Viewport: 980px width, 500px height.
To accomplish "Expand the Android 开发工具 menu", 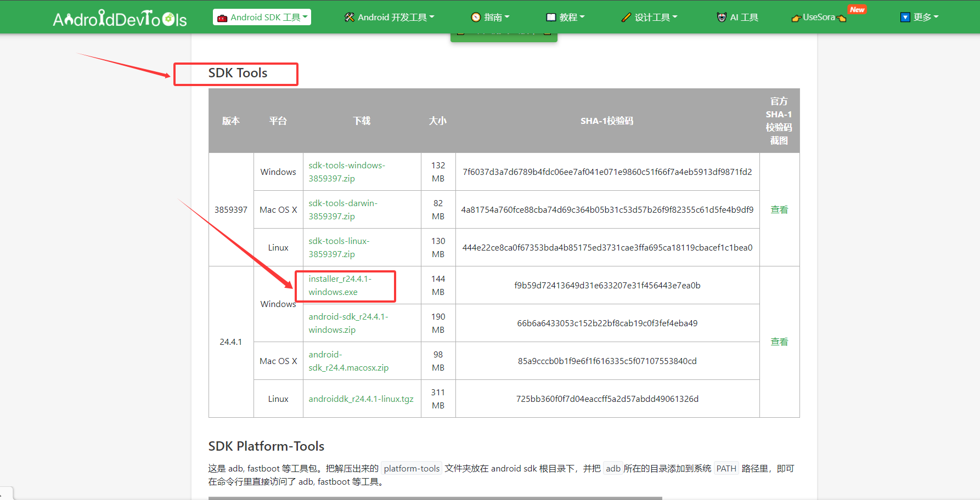I will (x=389, y=17).
